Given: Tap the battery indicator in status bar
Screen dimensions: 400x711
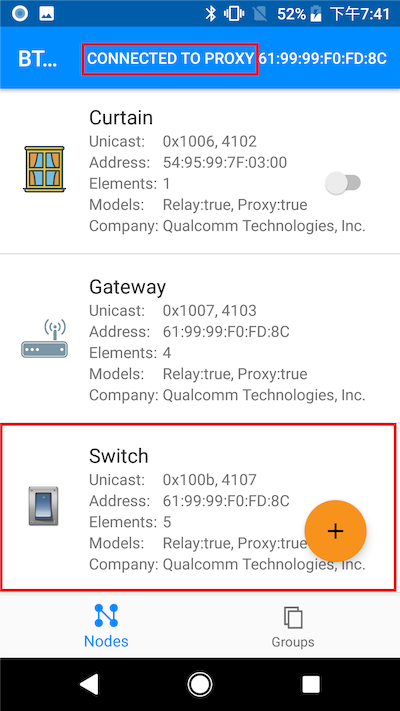Looking at the screenshot, I should coord(316,14).
